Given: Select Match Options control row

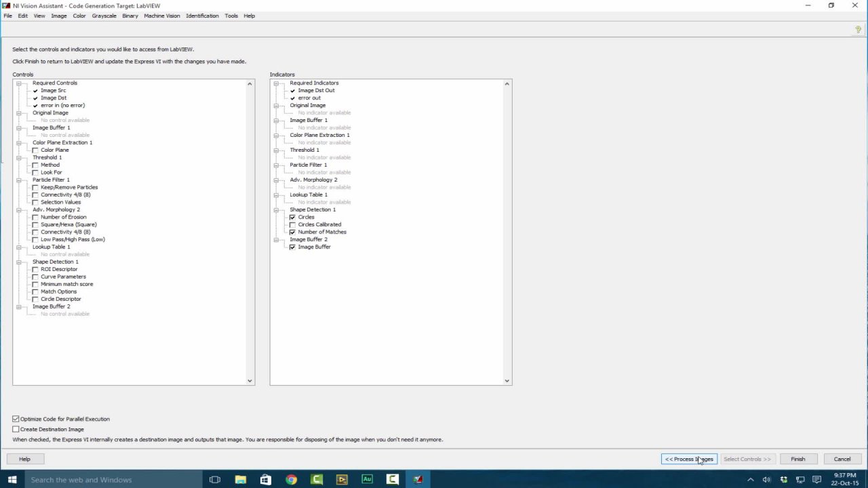Looking at the screenshot, I should pyautogui.click(x=58, y=291).
